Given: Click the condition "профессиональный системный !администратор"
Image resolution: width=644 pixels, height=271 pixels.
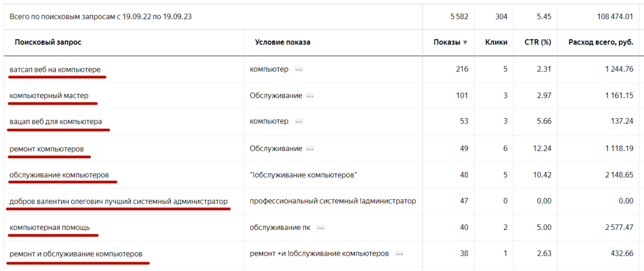Looking at the screenshot, I should coord(332,201).
